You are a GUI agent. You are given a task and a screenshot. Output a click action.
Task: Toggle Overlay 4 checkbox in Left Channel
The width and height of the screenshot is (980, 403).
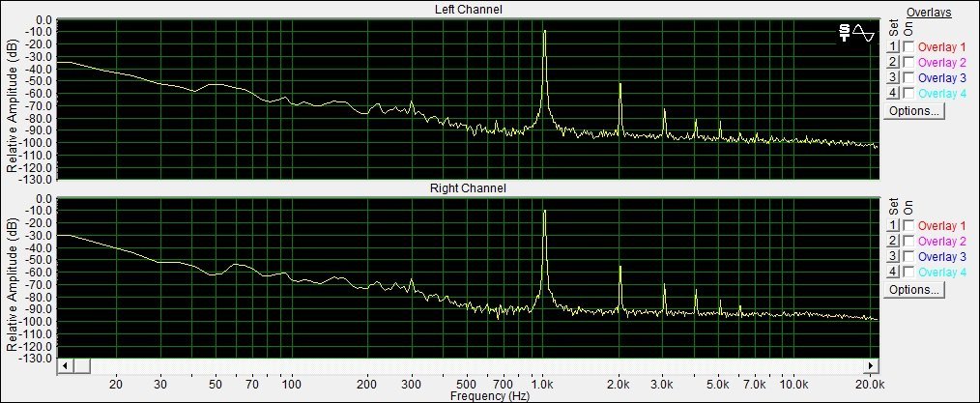tap(908, 93)
